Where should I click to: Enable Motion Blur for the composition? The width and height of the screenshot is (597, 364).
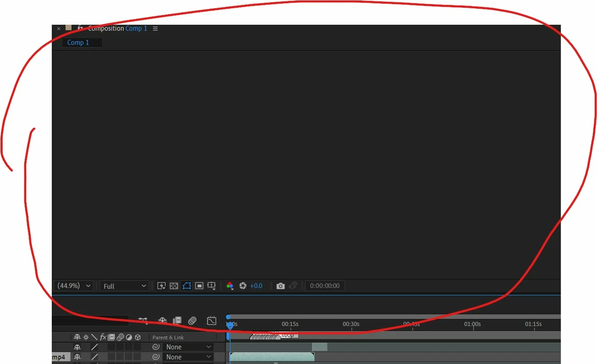tap(192, 321)
